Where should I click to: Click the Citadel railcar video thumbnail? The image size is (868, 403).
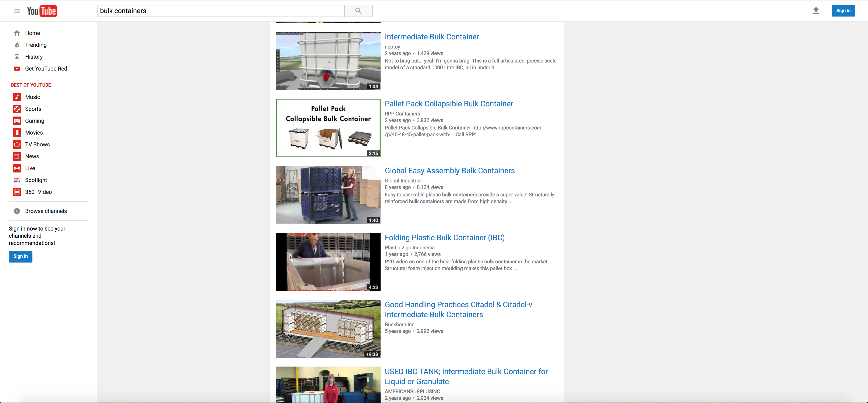pos(328,329)
